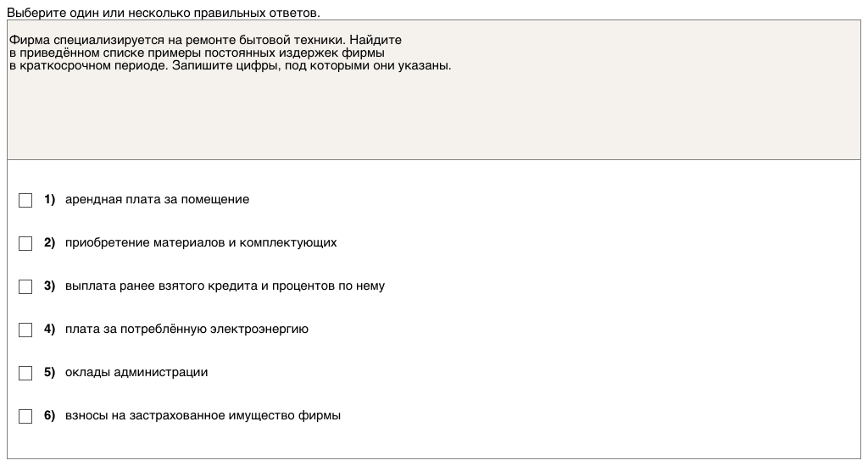The image size is (868, 466).
Task: Mark the checkbox for option 5
Action: pyautogui.click(x=25, y=373)
